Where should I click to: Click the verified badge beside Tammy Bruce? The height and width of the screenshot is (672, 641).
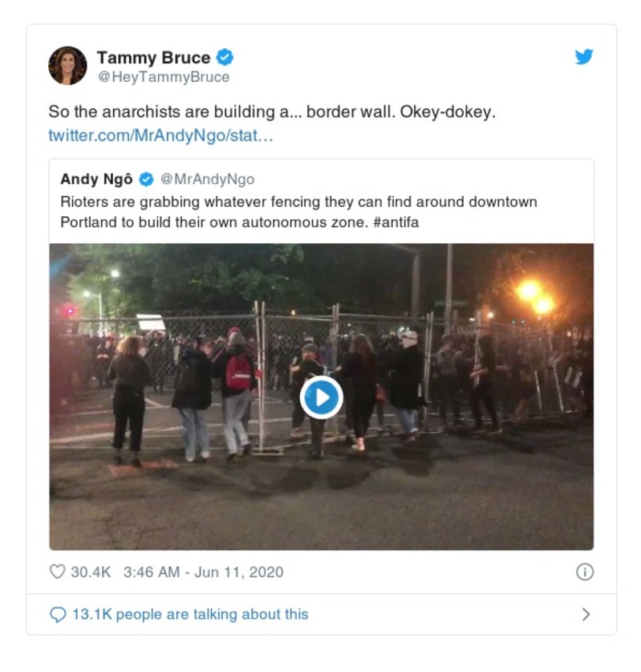pos(225,58)
